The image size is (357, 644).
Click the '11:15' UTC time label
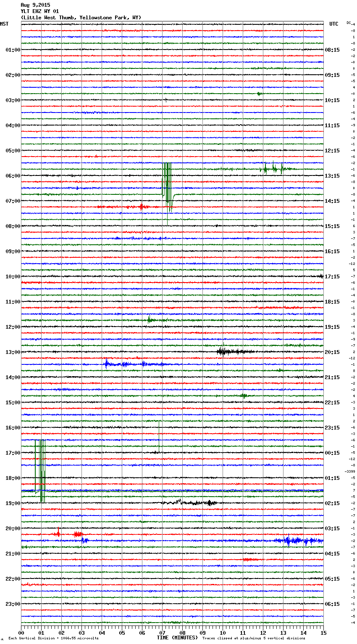tap(332, 126)
